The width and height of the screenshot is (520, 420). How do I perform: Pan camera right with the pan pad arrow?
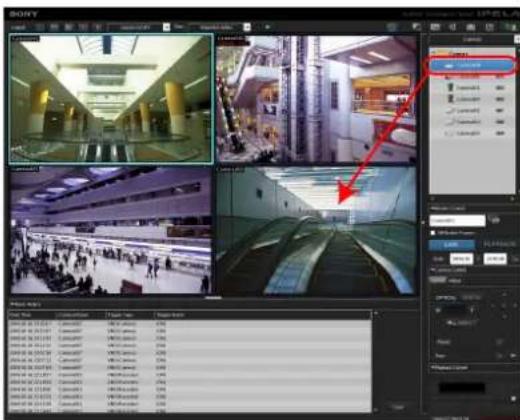click(516, 305)
